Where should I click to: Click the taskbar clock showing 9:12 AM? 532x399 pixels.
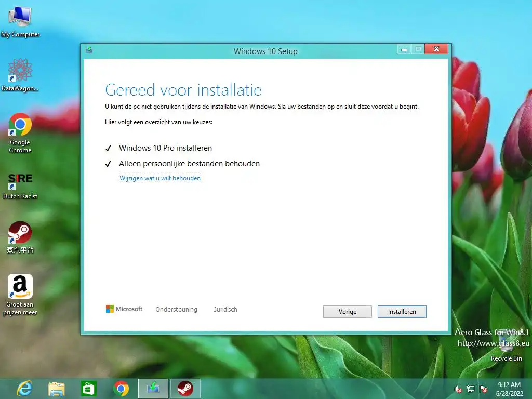coord(509,389)
